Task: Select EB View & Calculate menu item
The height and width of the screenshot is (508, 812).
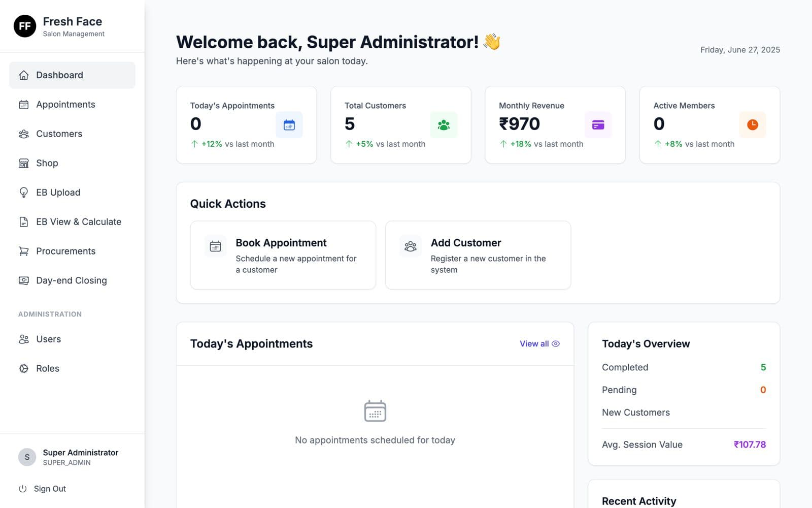Action: pos(79,222)
